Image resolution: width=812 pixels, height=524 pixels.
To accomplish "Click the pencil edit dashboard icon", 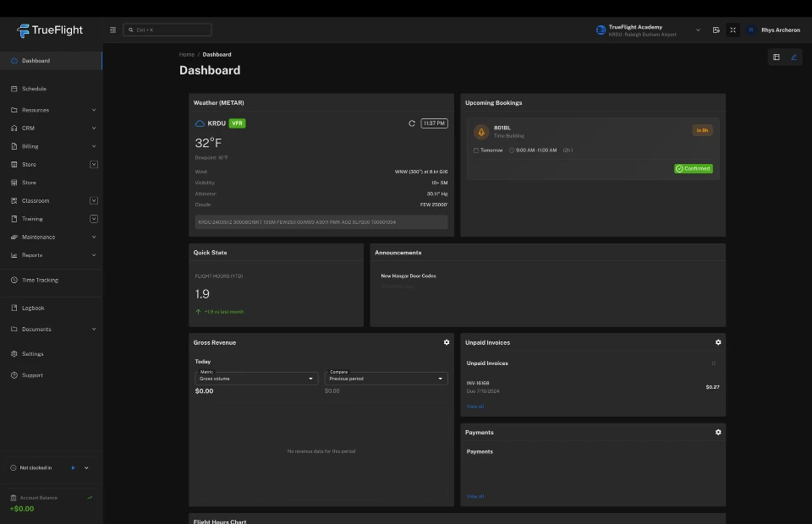I will (793, 57).
